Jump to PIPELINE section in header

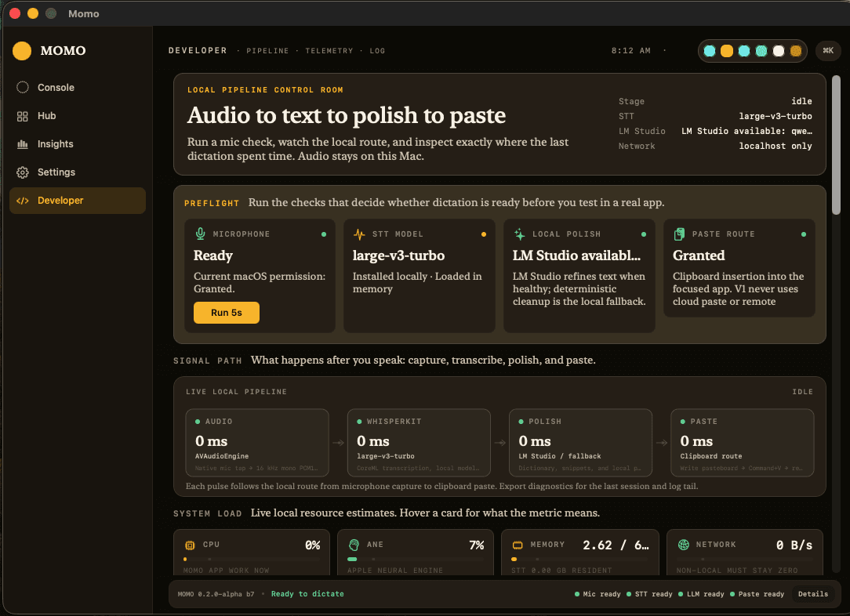tap(267, 51)
